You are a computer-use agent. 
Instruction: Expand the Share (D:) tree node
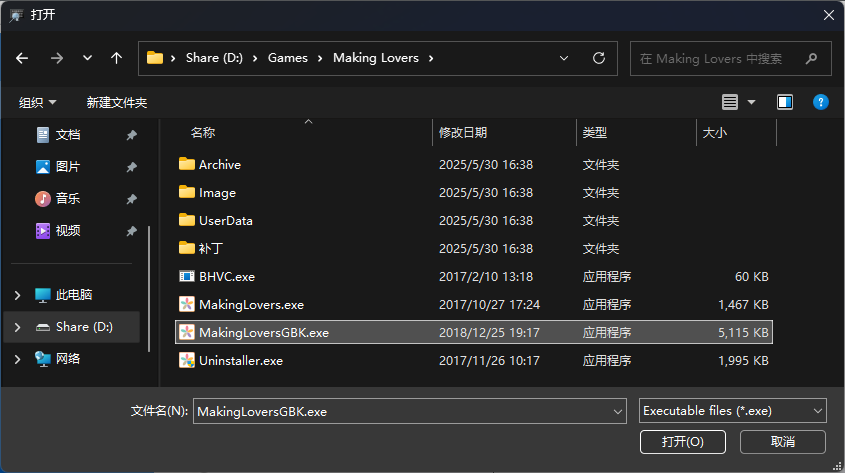point(17,326)
